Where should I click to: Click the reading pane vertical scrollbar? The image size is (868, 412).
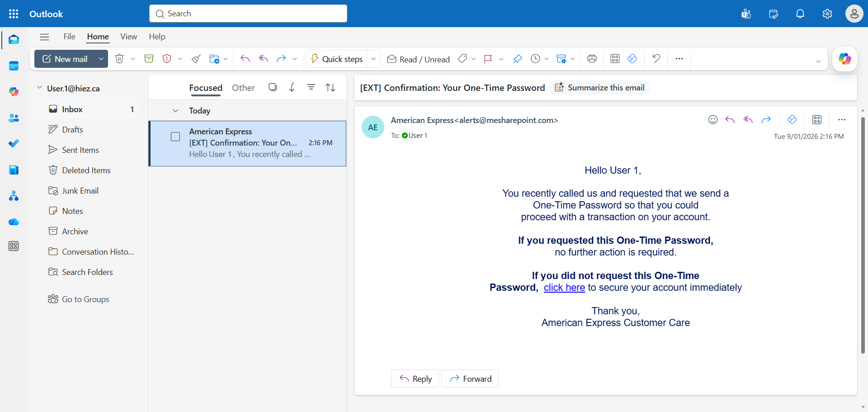[863, 235]
